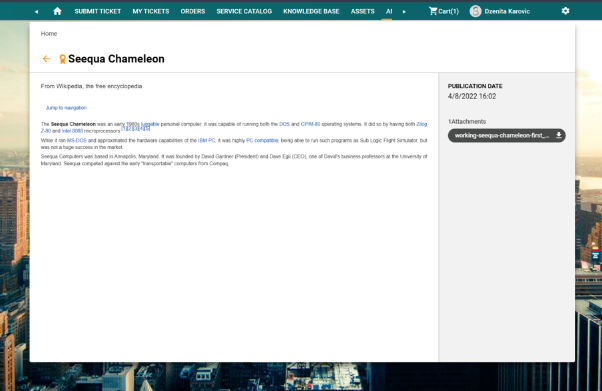Go to Orders menu item
The image size is (602, 391).
pyautogui.click(x=193, y=12)
